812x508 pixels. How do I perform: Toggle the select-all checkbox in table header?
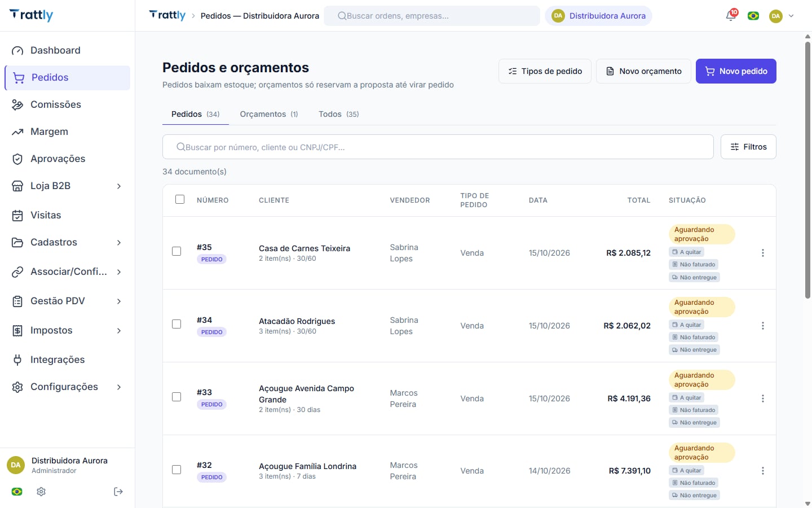click(x=180, y=199)
